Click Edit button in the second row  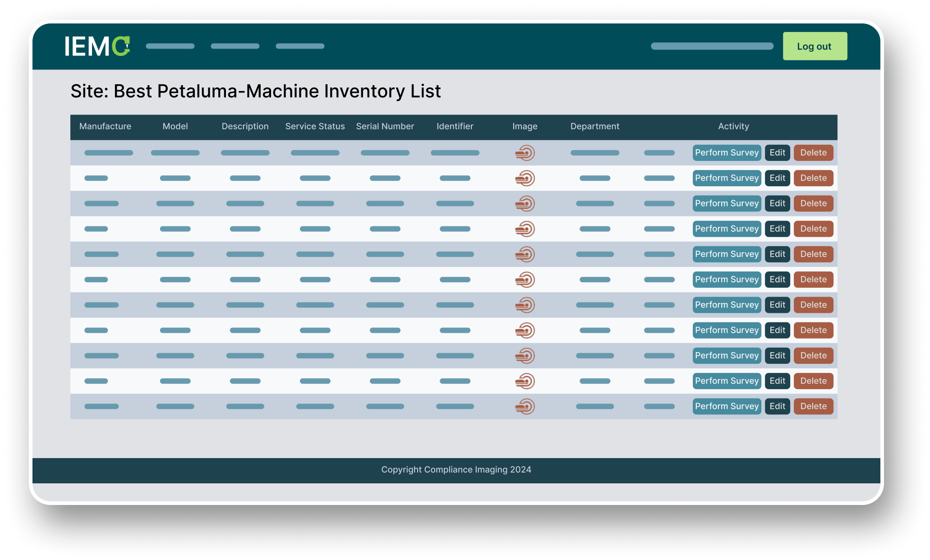point(777,178)
